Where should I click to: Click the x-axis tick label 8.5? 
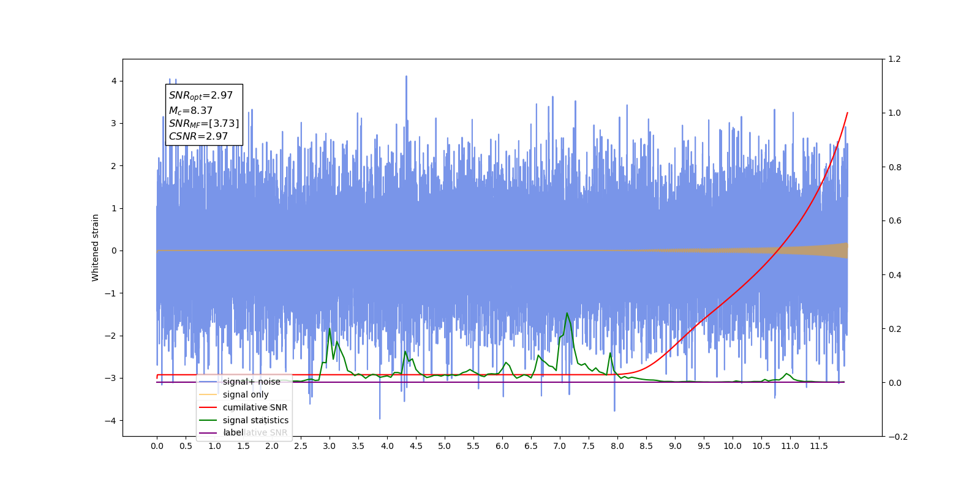pyautogui.click(x=646, y=447)
